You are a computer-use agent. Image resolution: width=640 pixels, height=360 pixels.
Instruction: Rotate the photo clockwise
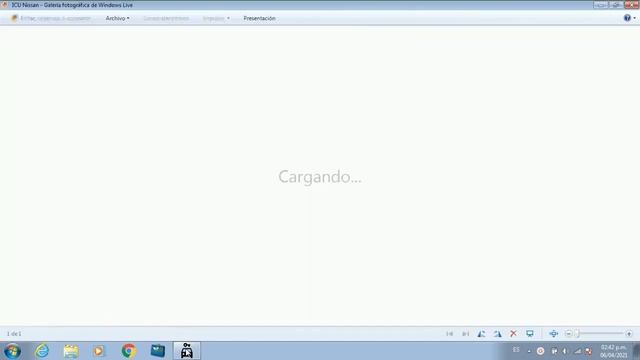click(x=497, y=334)
